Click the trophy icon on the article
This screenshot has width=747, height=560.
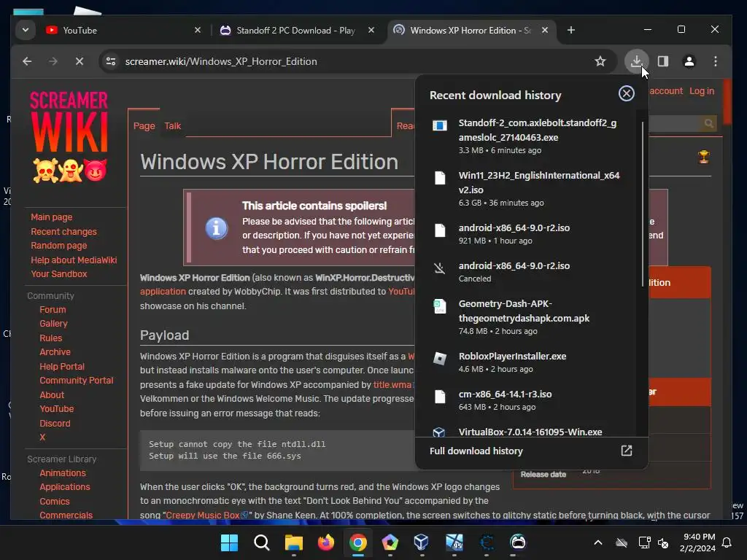click(703, 156)
